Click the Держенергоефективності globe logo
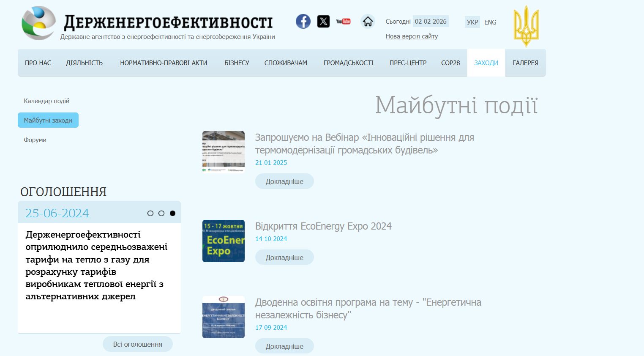The width and height of the screenshot is (644, 356). 38,23
